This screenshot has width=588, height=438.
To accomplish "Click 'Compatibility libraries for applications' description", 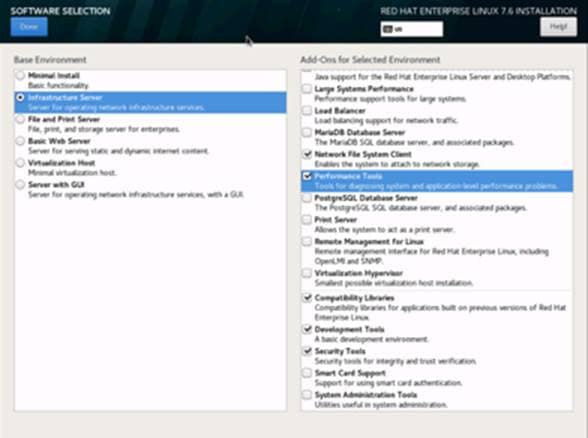I will click(x=440, y=312).
